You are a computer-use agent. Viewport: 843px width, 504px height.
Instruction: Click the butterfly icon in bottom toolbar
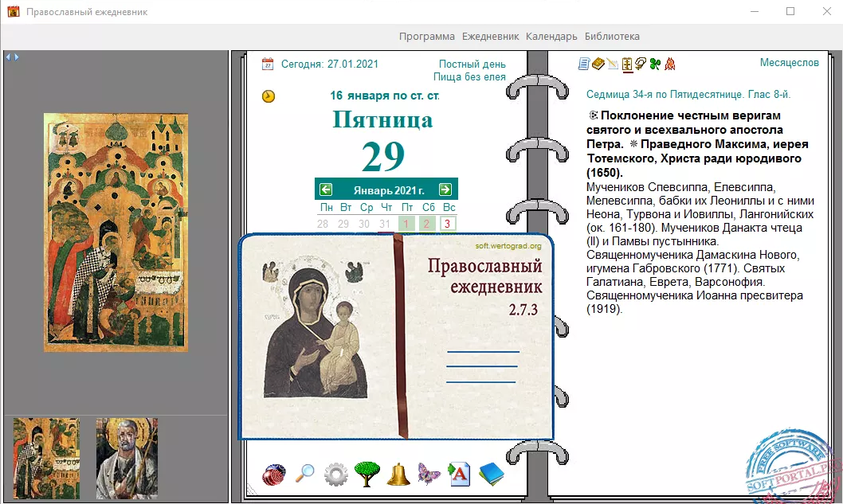click(429, 475)
